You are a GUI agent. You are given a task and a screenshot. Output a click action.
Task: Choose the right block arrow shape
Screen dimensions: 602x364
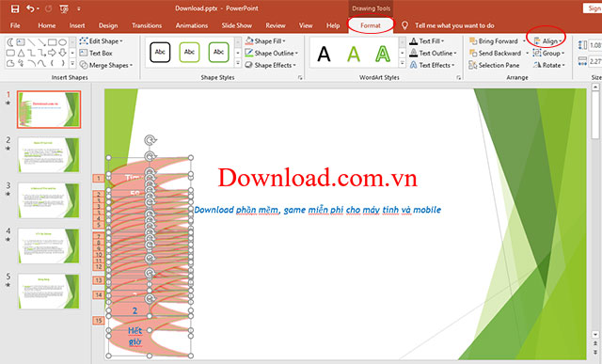coord(52,53)
